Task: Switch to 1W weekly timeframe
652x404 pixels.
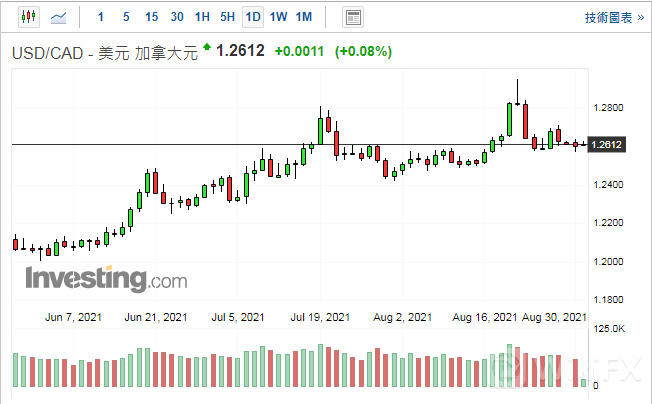Action: pyautogui.click(x=278, y=17)
